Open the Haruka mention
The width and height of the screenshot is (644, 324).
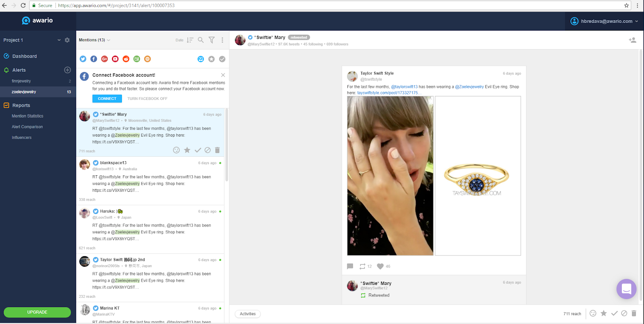click(150, 229)
